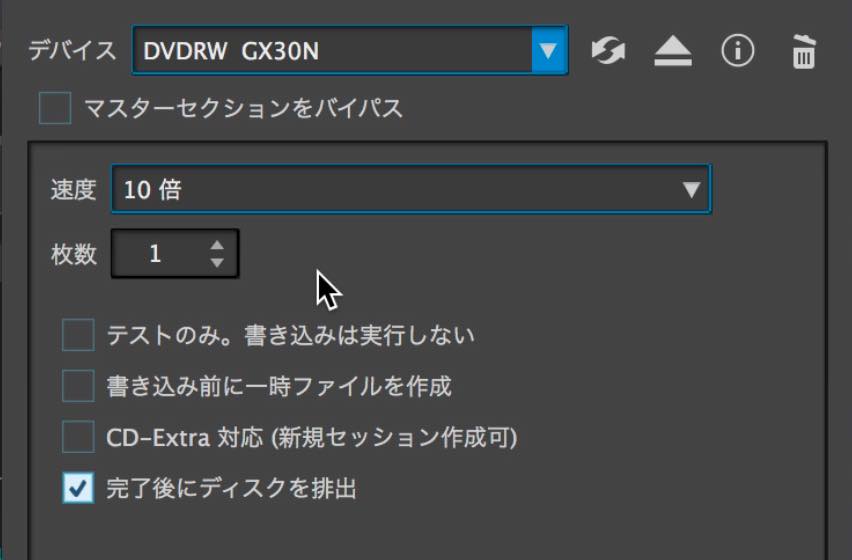Click the デバイス label text
This screenshot has width=852, height=560.
pyautogui.click(x=72, y=51)
